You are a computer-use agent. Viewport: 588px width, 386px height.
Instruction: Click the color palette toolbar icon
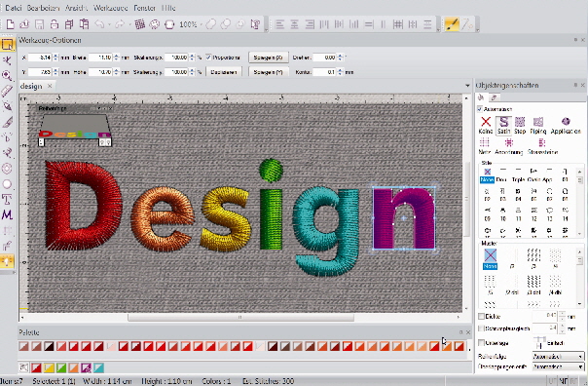155,24
